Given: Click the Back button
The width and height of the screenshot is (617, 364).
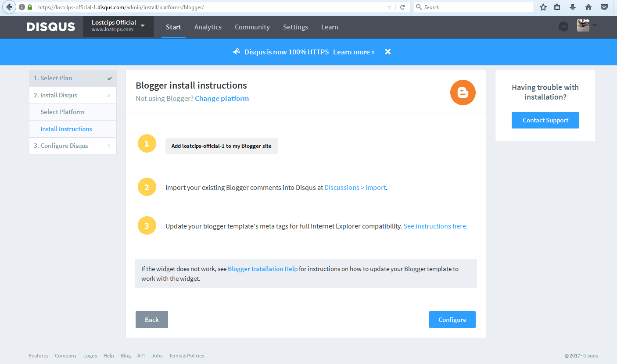Looking at the screenshot, I should pyautogui.click(x=152, y=319).
